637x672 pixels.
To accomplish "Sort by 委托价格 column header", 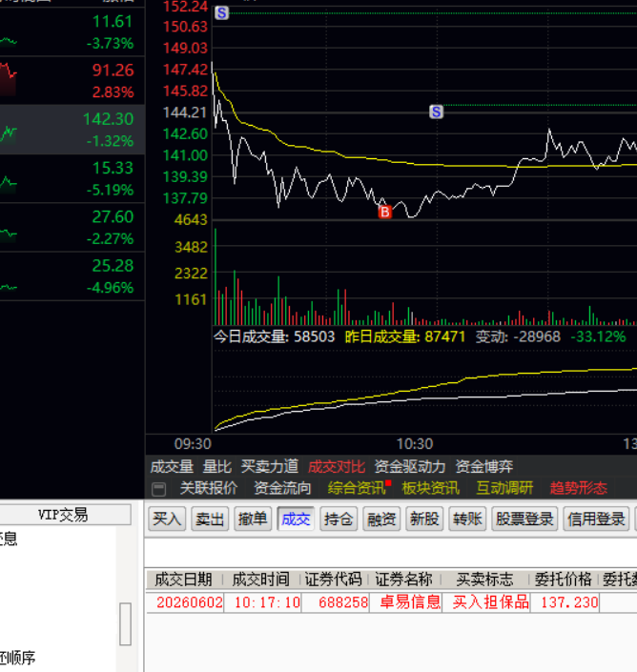I will click(x=564, y=580).
